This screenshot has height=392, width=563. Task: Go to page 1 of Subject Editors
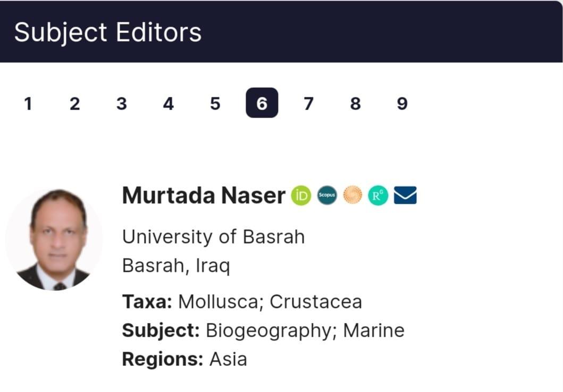click(28, 103)
